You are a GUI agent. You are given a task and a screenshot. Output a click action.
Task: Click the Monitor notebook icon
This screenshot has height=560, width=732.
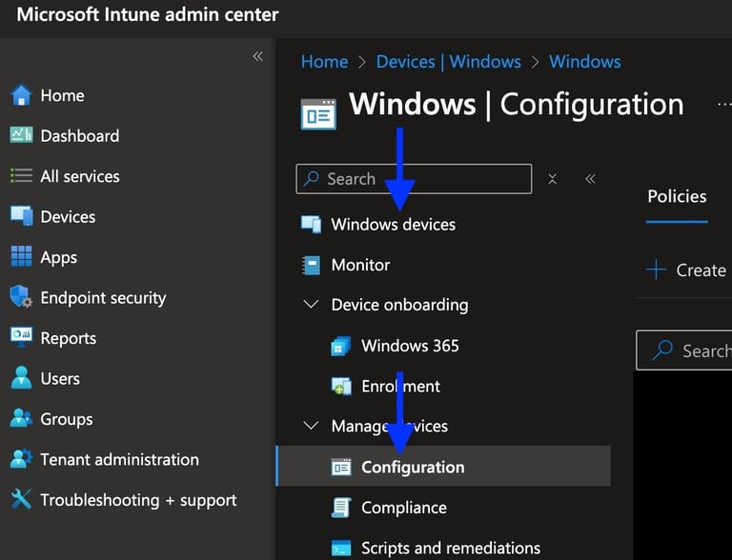tap(311, 265)
